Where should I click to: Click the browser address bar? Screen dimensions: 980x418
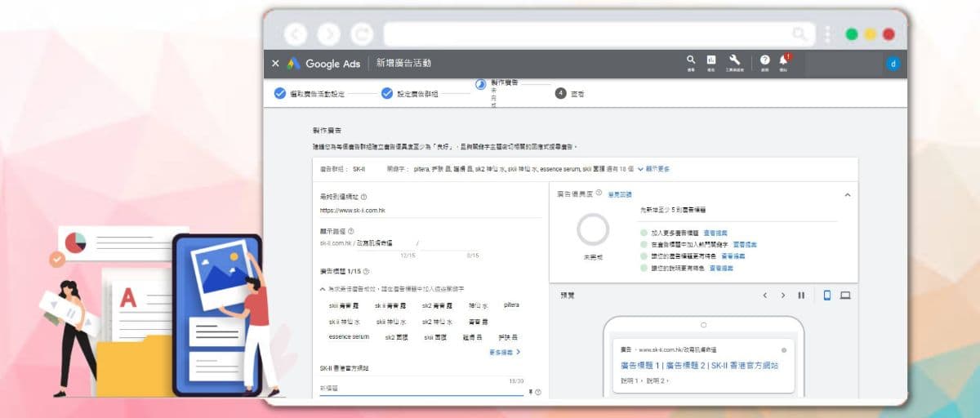pyautogui.click(x=598, y=33)
